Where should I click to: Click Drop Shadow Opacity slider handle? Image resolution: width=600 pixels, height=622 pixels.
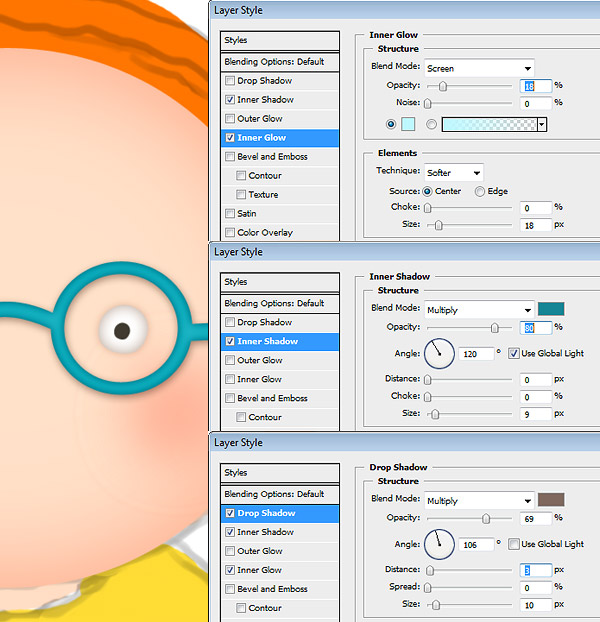click(486, 518)
